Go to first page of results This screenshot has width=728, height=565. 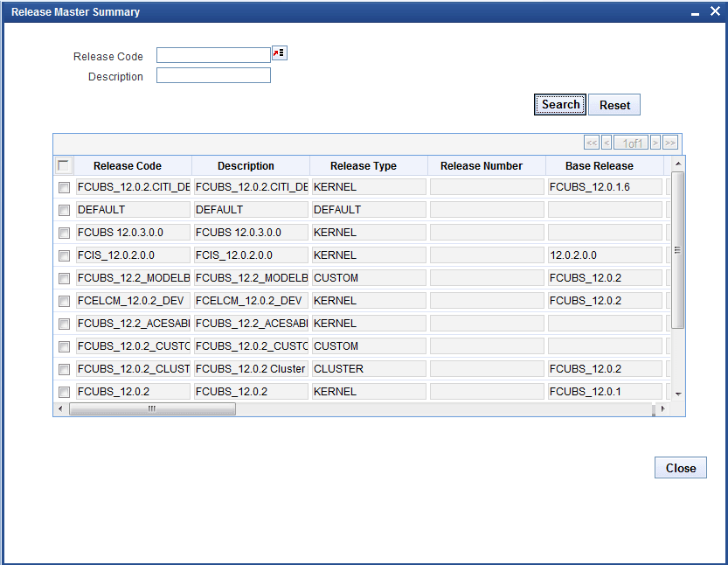592,143
